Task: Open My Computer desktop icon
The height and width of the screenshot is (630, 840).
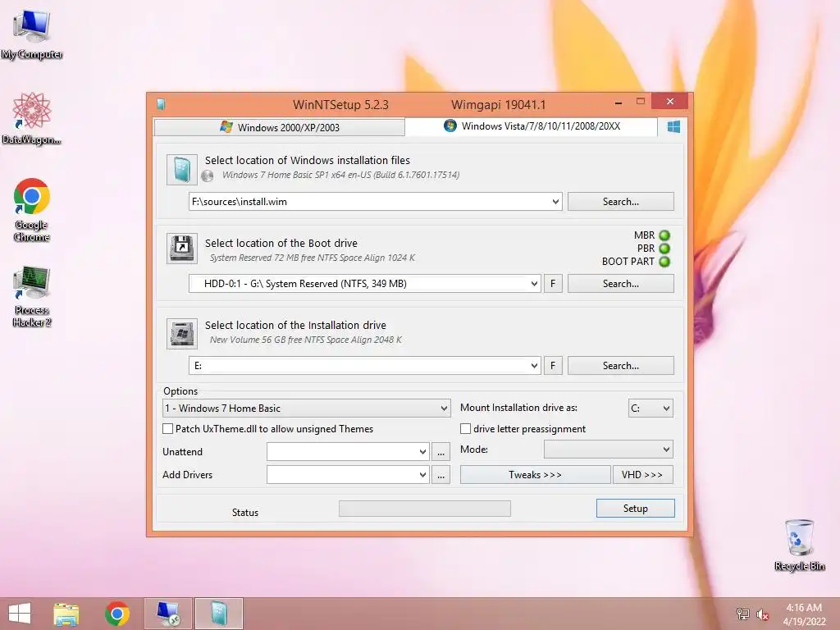Action: 32,33
